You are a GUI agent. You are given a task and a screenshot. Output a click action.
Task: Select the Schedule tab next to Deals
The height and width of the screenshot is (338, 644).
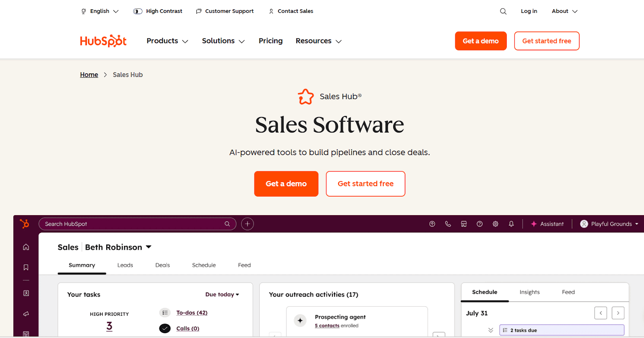coord(204,265)
